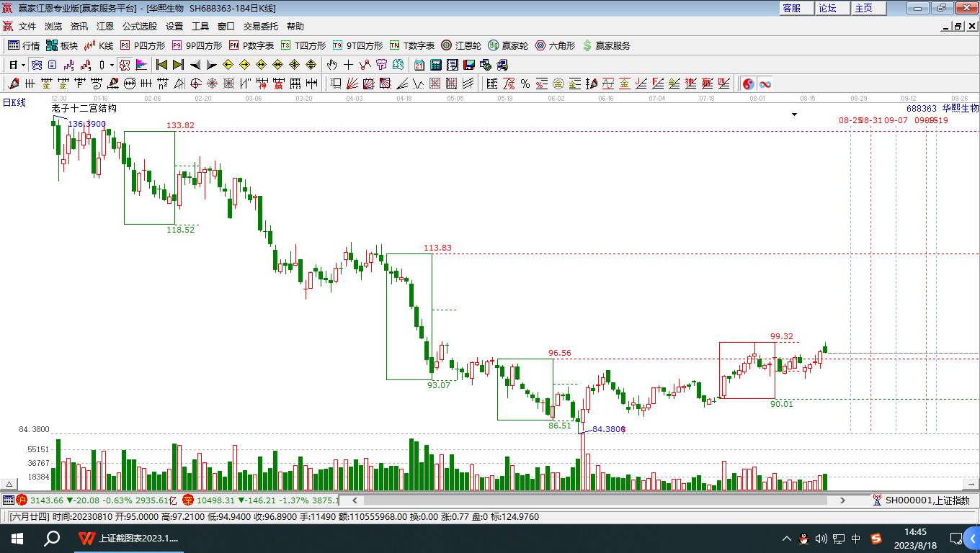The height and width of the screenshot is (553, 980).
Task: Click the 老子十二宫结构 indicator label
Action: [x=84, y=109]
